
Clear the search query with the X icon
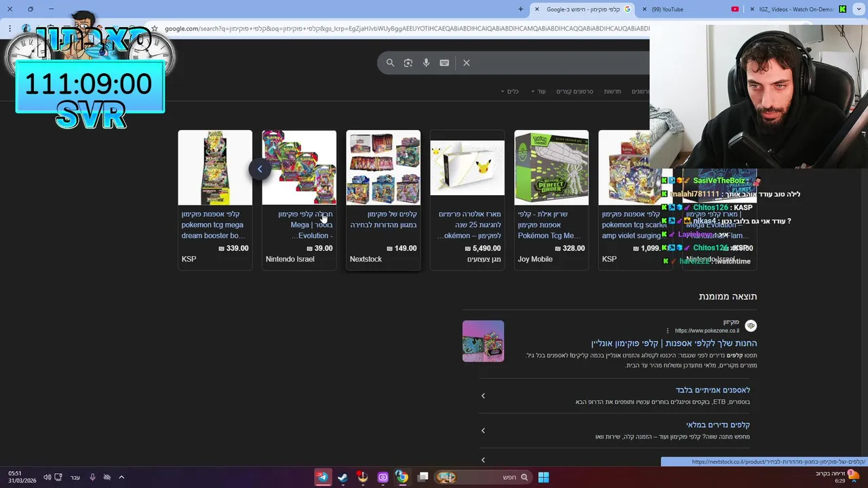click(467, 62)
